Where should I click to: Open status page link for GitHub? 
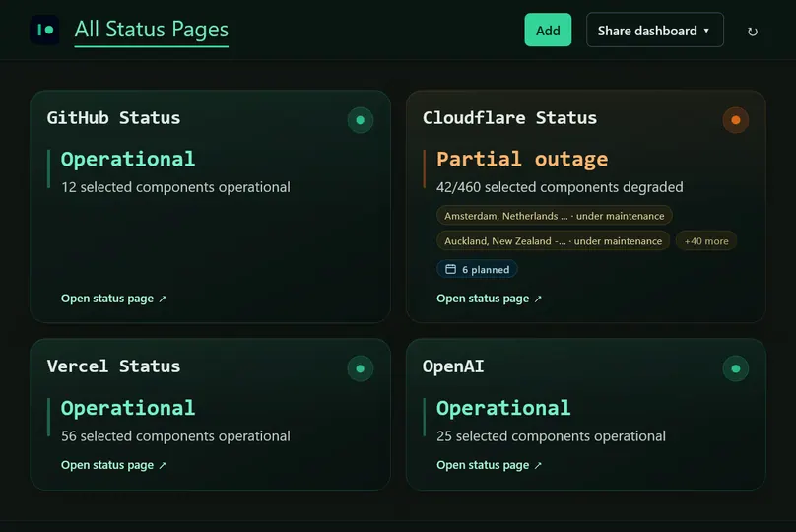(113, 299)
